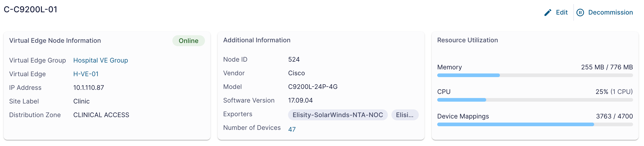Click the Resource Utilization panel heading

tap(467, 40)
